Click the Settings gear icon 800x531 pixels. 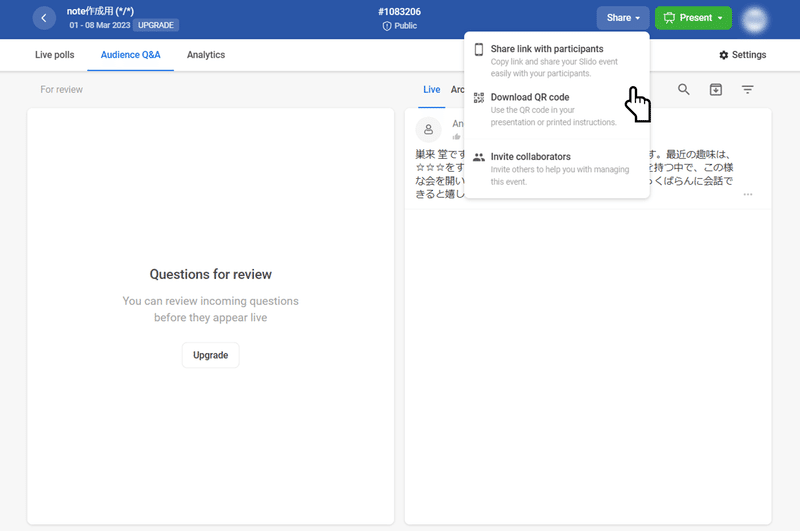[723, 55]
